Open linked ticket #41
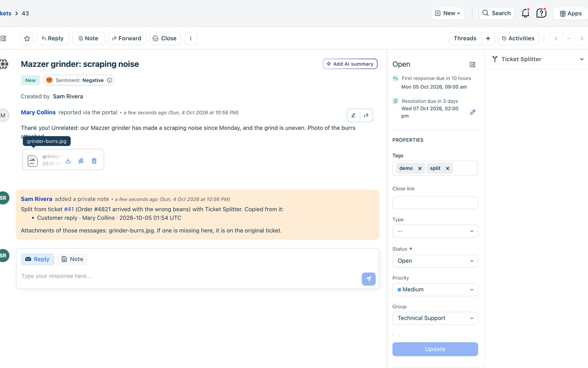 69,209
